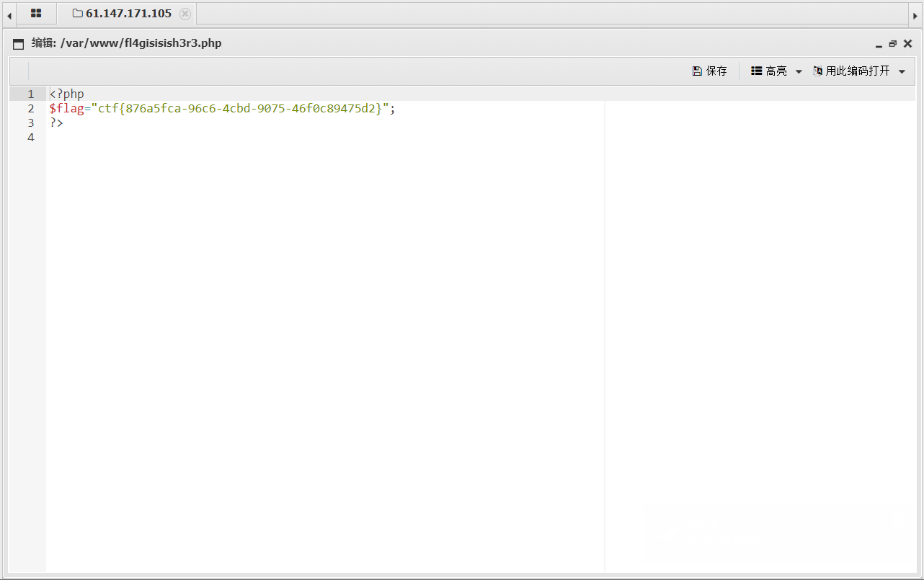The height and width of the screenshot is (580, 924).
Task: Click the 保存 save button
Action: [709, 71]
